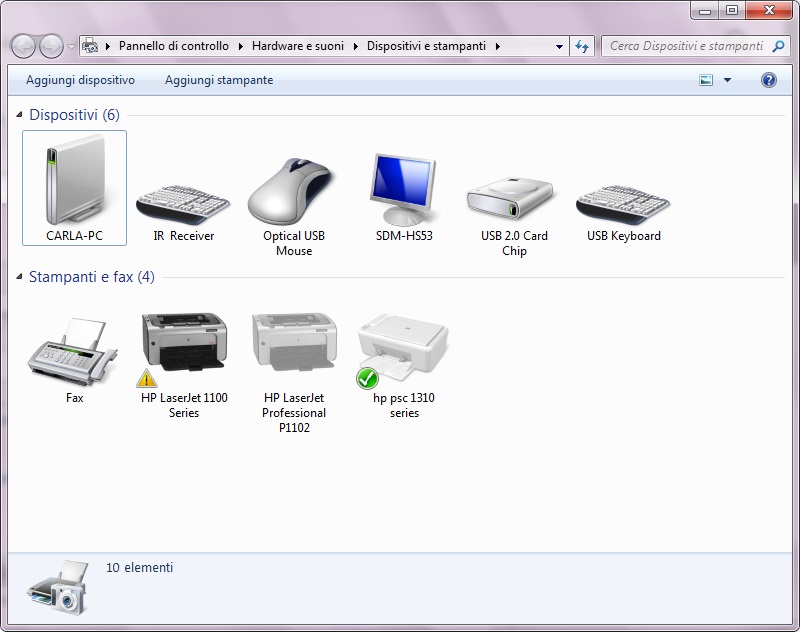Select the CARLA-PC computer icon
The image size is (800, 632).
tap(75, 180)
